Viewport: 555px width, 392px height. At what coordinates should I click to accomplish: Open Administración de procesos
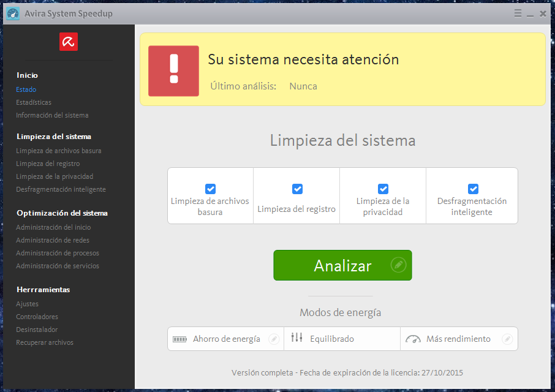coord(58,253)
